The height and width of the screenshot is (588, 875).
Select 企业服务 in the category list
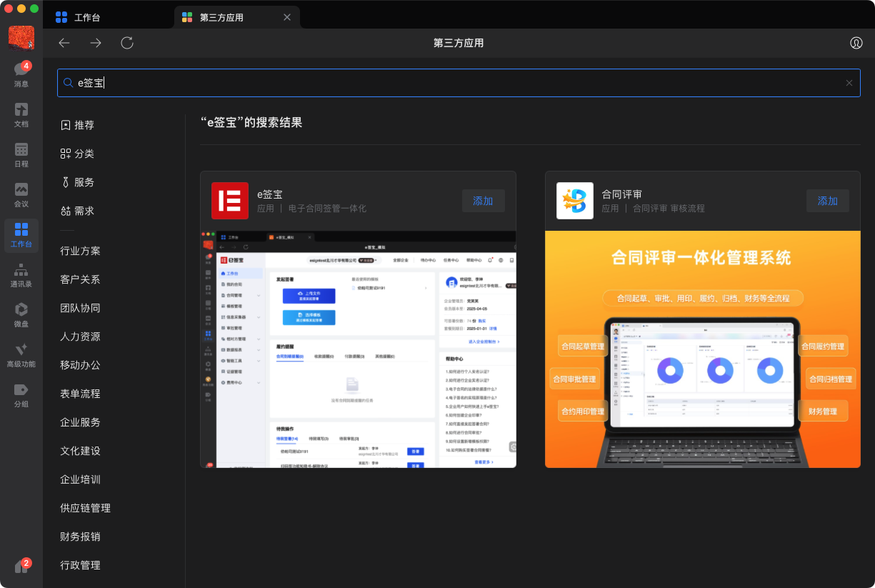pos(80,422)
